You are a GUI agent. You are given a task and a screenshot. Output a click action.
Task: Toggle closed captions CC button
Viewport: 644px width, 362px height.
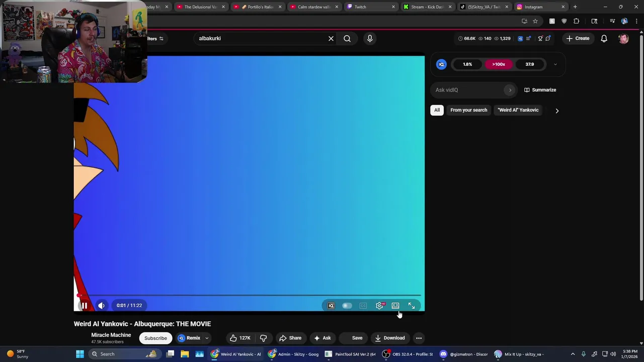363,306
